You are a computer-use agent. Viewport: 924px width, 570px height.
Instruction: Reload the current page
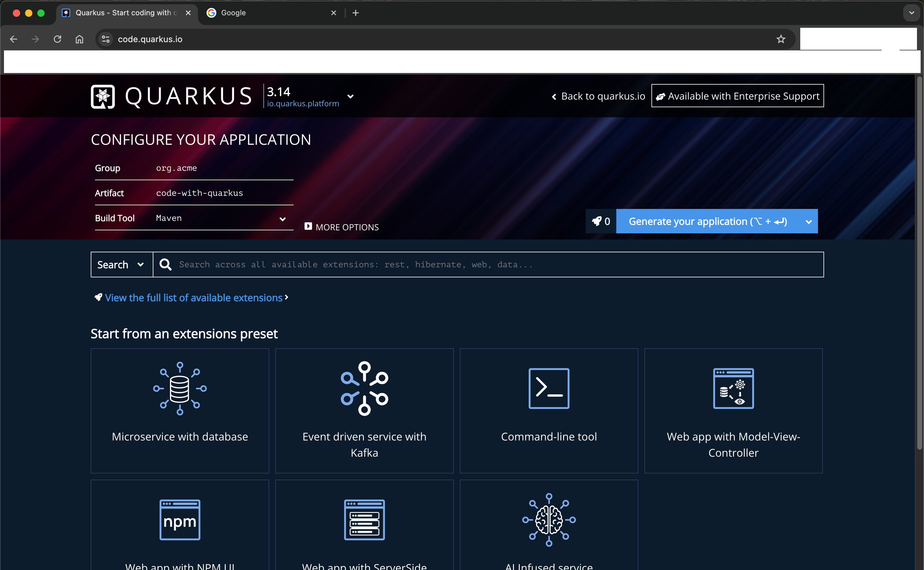[x=57, y=39]
